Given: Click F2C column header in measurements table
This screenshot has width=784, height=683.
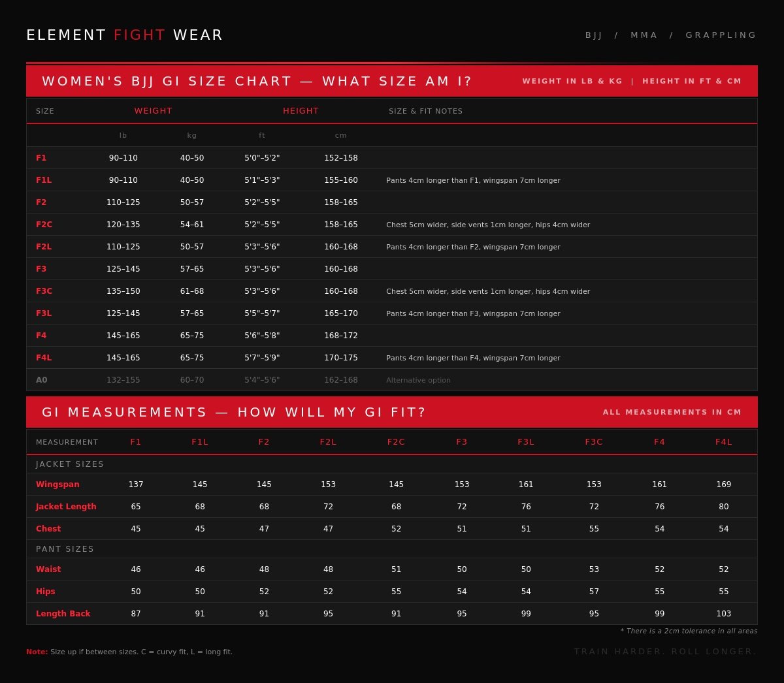Looking at the screenshot, I should coord(396,442).
